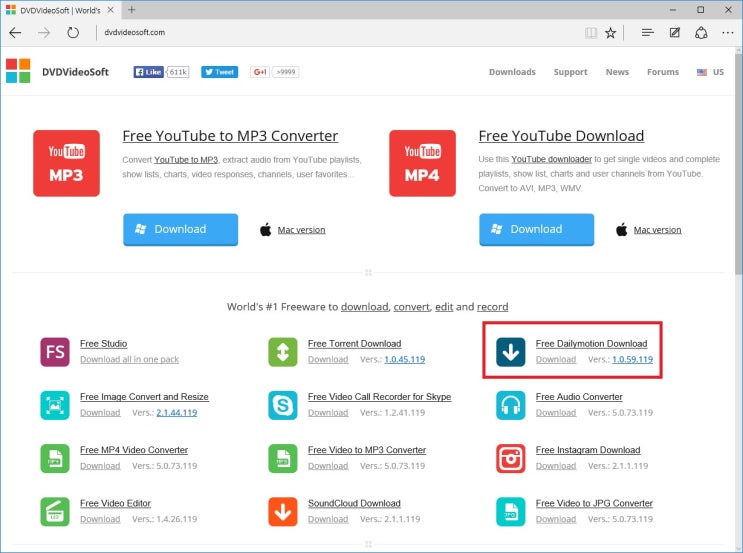Open Free Video Editor title link
This screenshot has width=743, height=553.
coord(115,503)
